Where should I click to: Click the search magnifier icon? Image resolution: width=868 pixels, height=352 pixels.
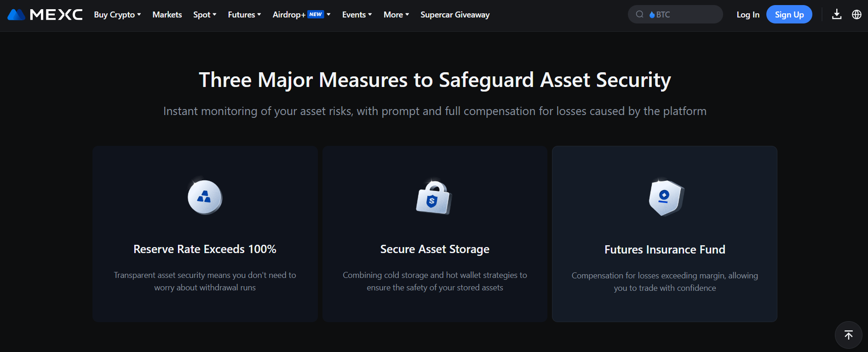(x=639, y=14)
